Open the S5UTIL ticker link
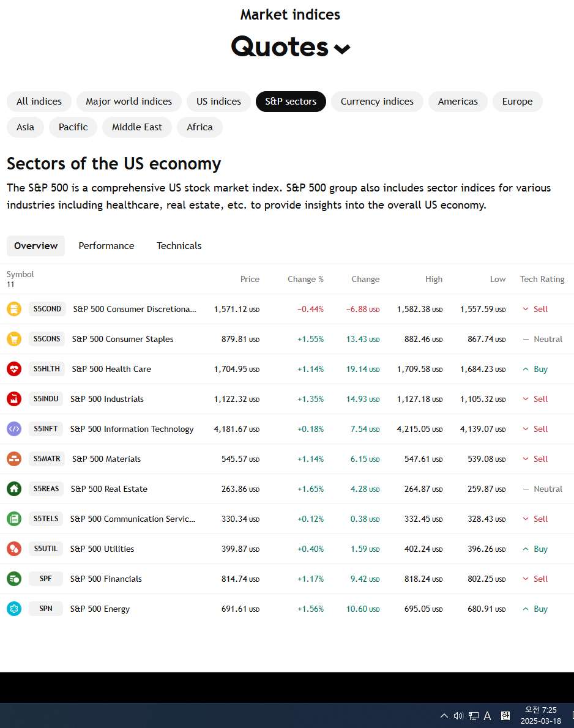574x728 pixels. (45, 548)
